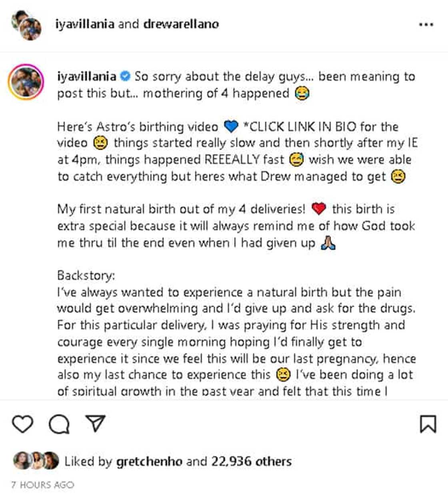Click the iyavillania username in caption
Image resolution: width=448 pixels, height=502 pixels.
click(86, 76)
